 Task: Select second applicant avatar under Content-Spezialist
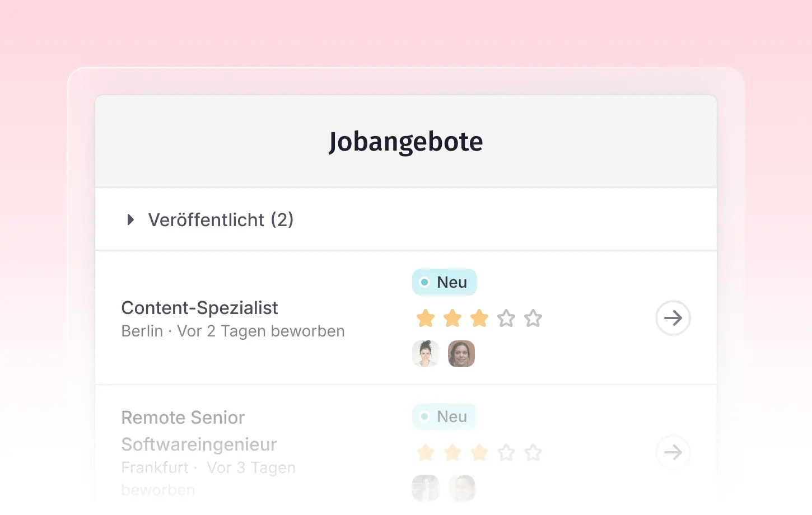(x=461, y=354)
